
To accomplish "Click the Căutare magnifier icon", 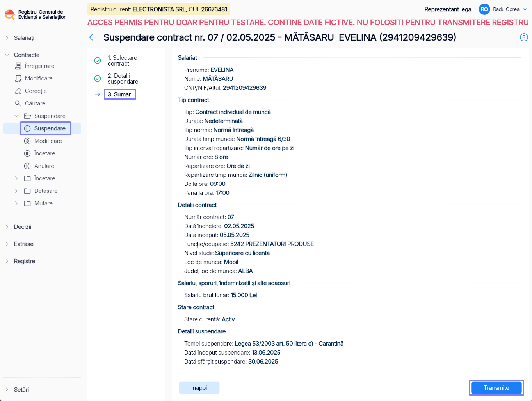I will (18, 103).
